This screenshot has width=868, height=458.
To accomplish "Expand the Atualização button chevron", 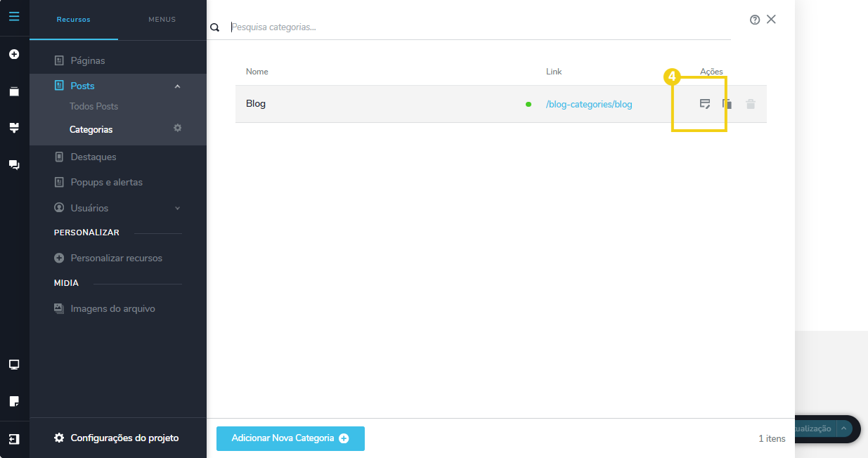I will pos(843,428).
